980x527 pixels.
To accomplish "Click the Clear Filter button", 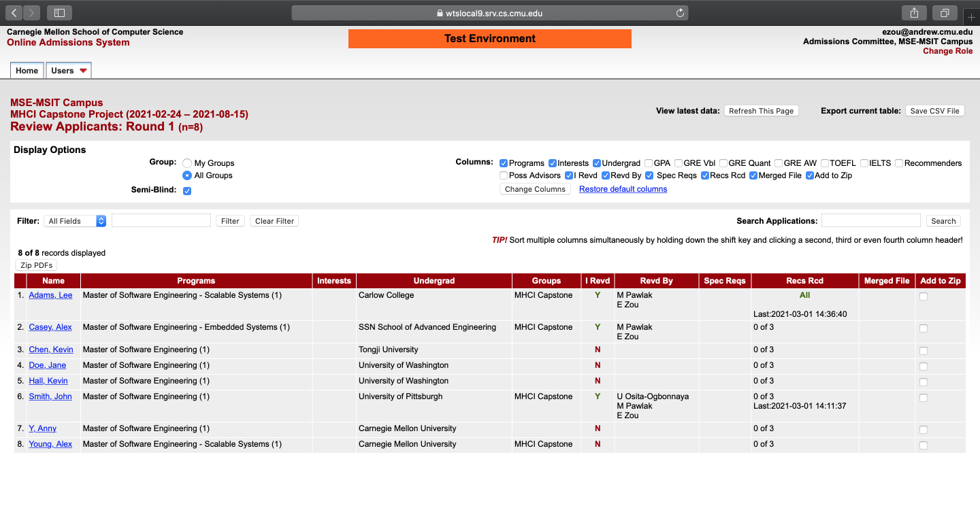I will point(274,221).
